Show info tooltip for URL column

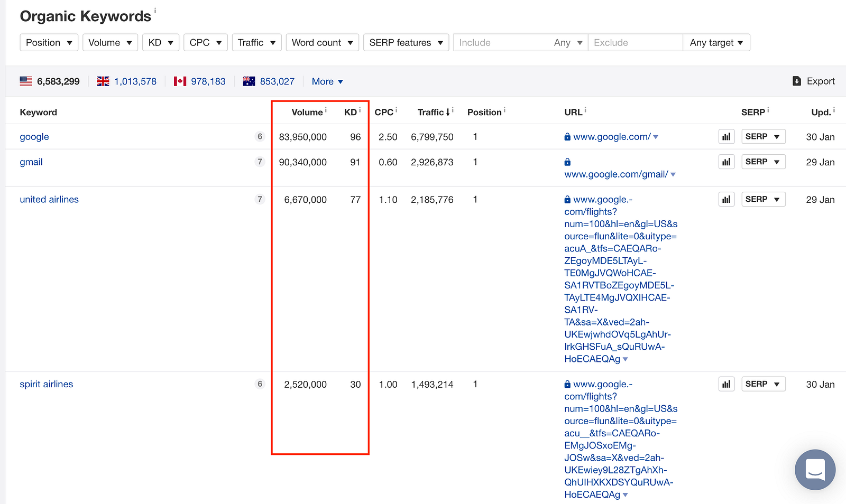click(x=585, y=110)
